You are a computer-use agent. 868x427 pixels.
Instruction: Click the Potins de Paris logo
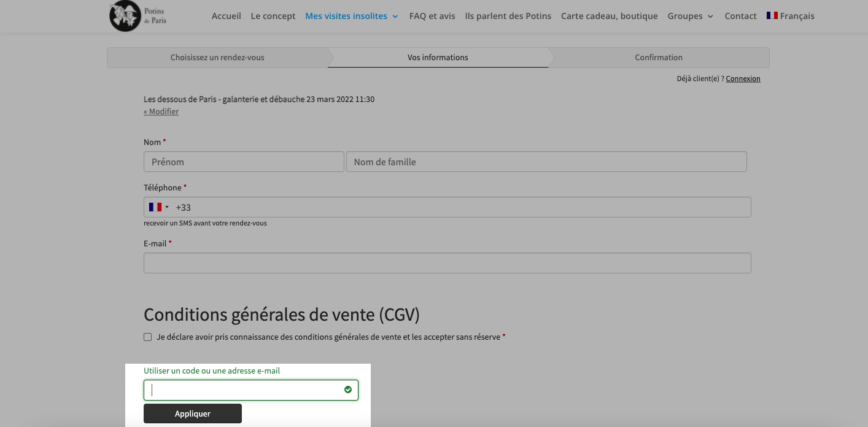coord(138,16)
